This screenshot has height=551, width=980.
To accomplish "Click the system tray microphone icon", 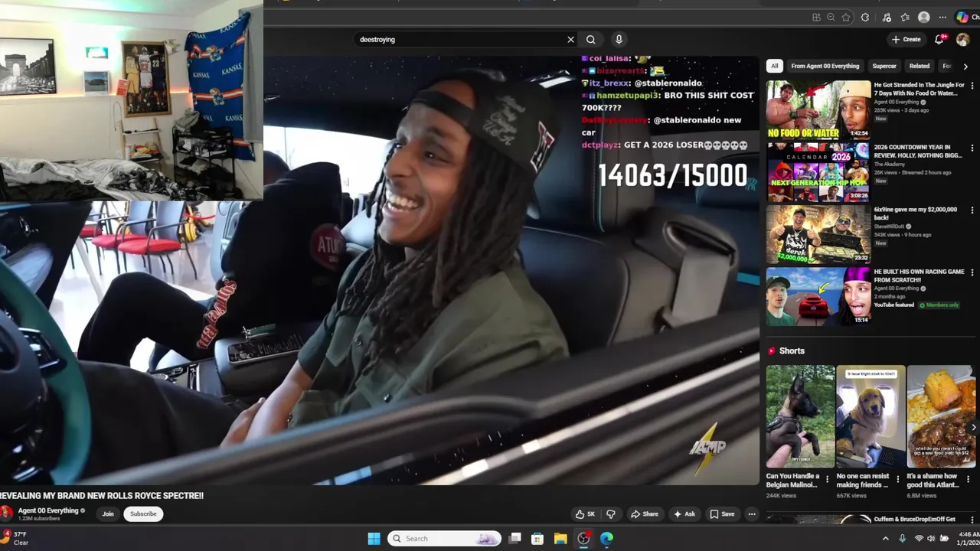I will 903,539.
